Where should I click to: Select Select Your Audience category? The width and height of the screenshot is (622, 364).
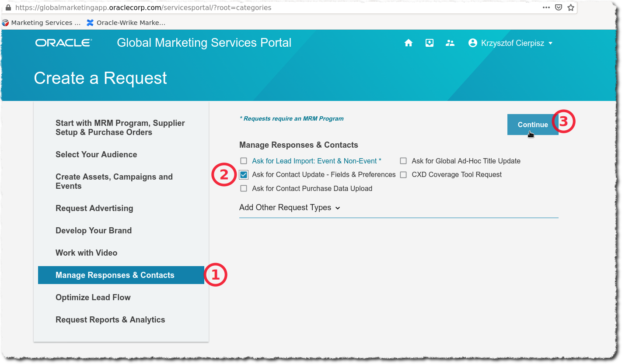pos(96,154)
